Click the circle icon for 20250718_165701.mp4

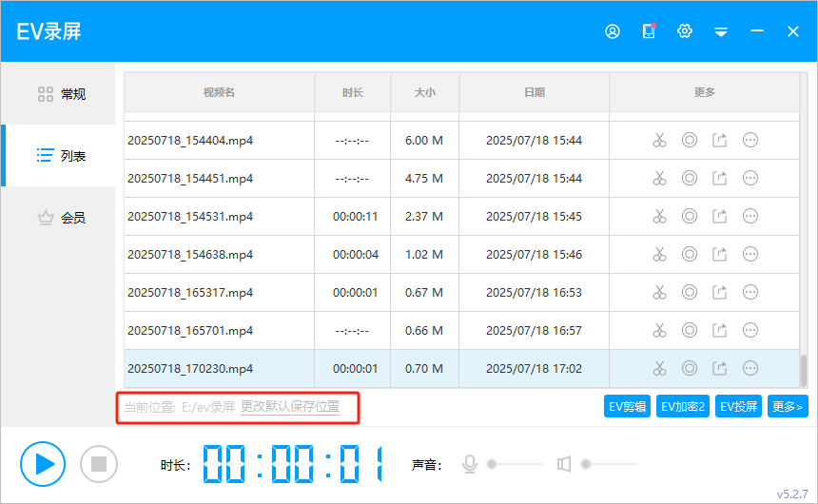pyautogui.click(x=690, y=331)
